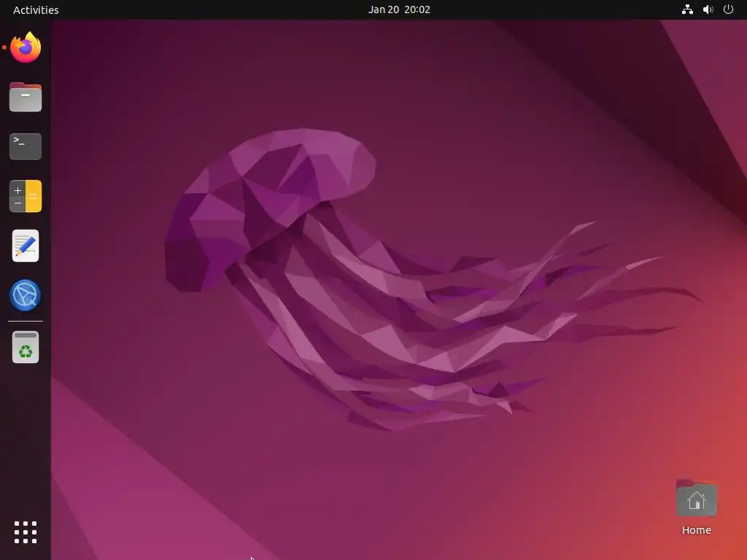
Task: Open the Activities overview
Action: (x=36, y=10)
